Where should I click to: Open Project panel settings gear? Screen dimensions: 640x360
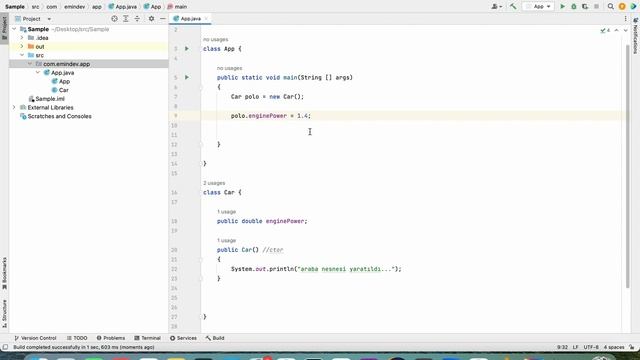pyautogui.click(x=151, y=19)
